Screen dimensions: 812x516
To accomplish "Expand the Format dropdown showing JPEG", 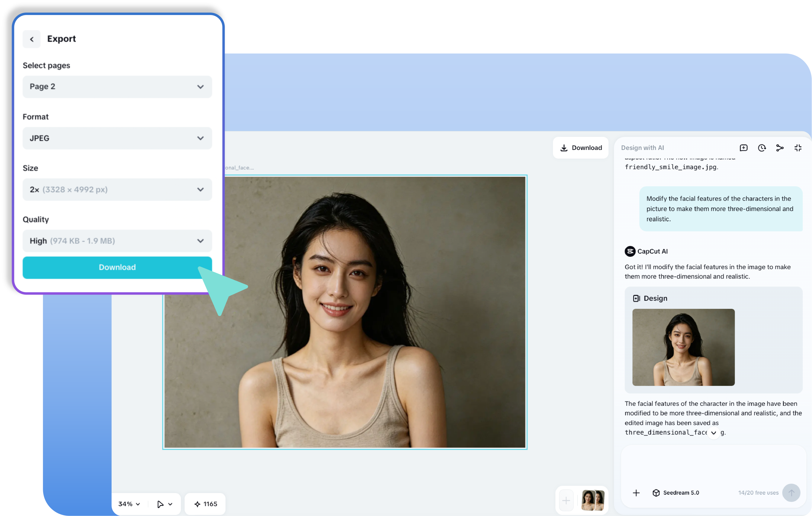I will (117, 138).
